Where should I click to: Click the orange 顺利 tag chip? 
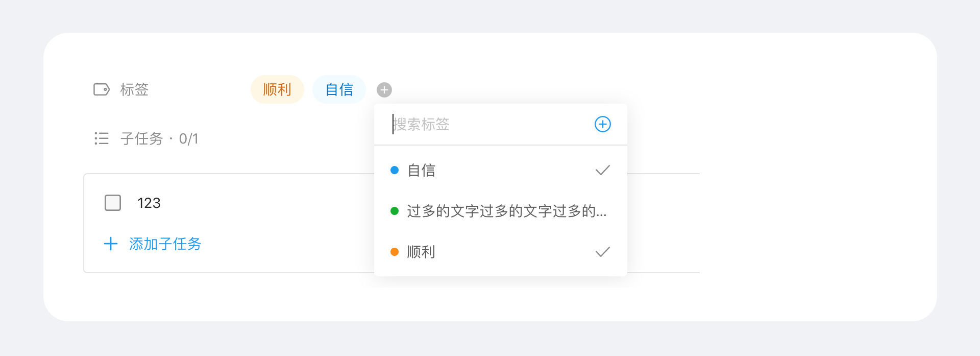[277, 89]
